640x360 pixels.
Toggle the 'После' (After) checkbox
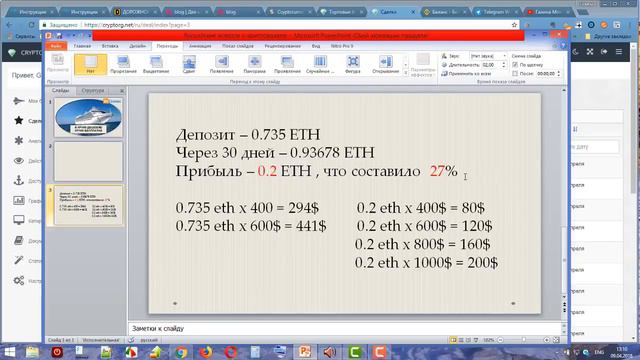[515, 74]
